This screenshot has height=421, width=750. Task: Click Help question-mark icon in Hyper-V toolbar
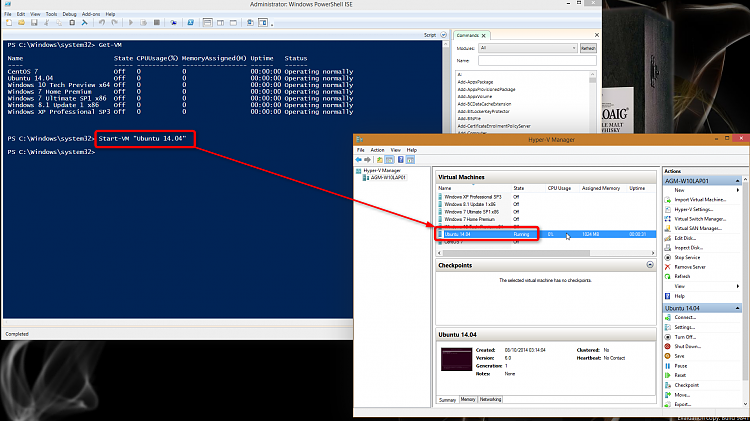(x=401, y=160)
